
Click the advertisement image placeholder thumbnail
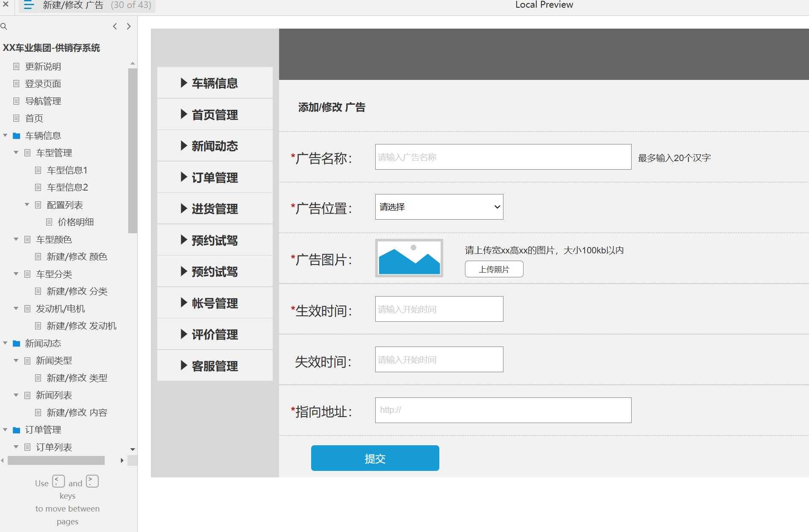click(x=409, y=259)
